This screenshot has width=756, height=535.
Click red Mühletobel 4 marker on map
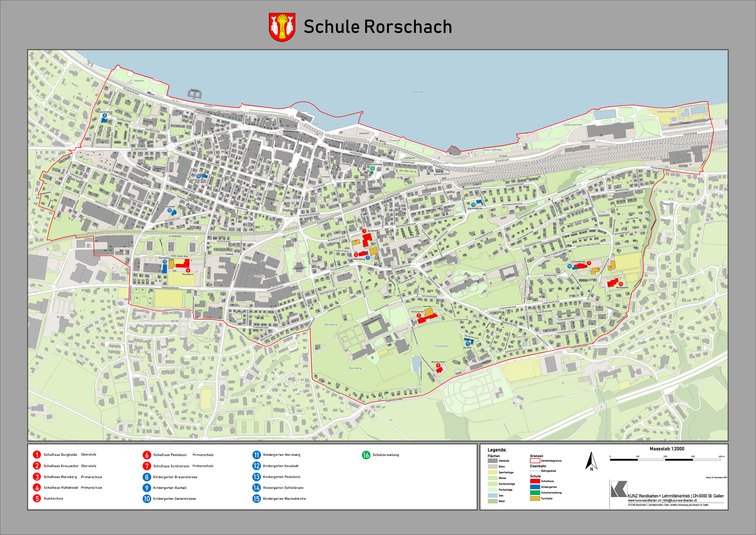pyautogui.click(x=621, y=284)
